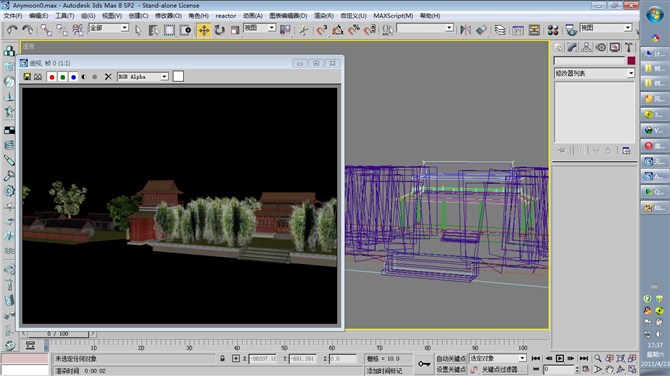Clone the rendered frame window
Screen dimensions: 670x376
pyautogui.click(x=38, y=77)
